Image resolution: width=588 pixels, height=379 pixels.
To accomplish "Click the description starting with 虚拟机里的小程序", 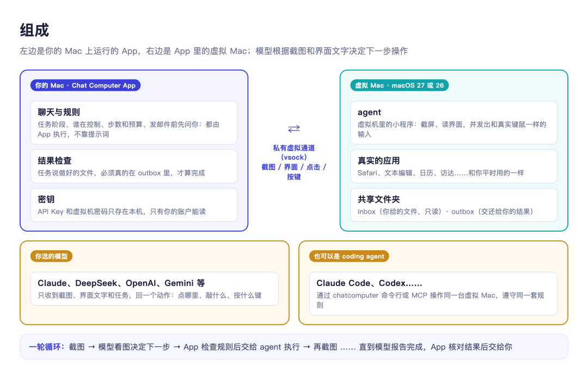I will click(452, 129).
